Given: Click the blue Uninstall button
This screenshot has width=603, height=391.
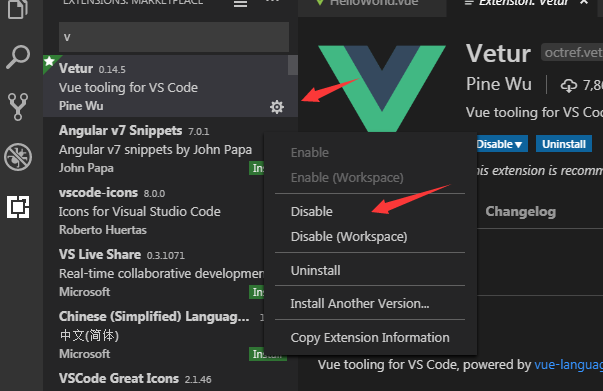Looking at the screenshot, I should click(564, 144).
